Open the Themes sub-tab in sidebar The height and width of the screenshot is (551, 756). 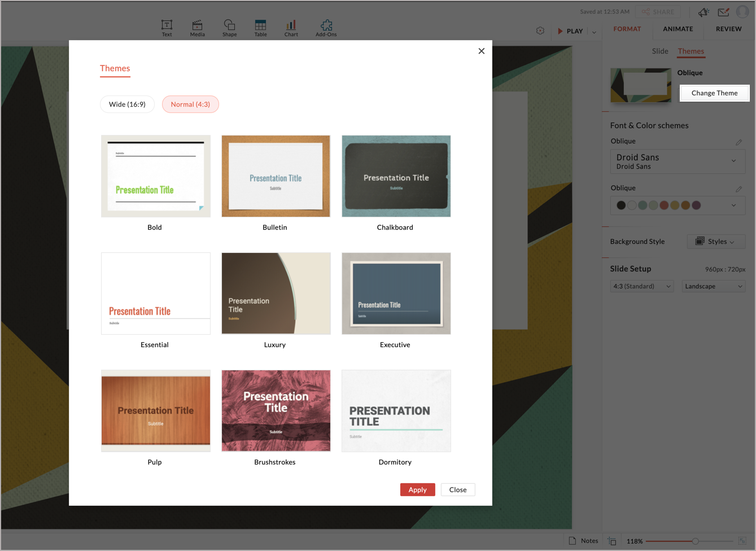[691, 51]
